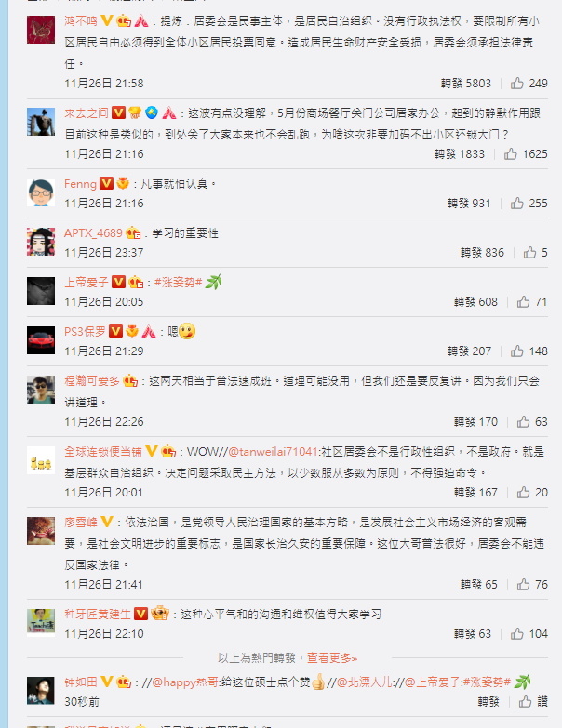Click 轉發 1833 on 来去之间's comment
This screenshot has width=562, height=728.
[460, 153]
